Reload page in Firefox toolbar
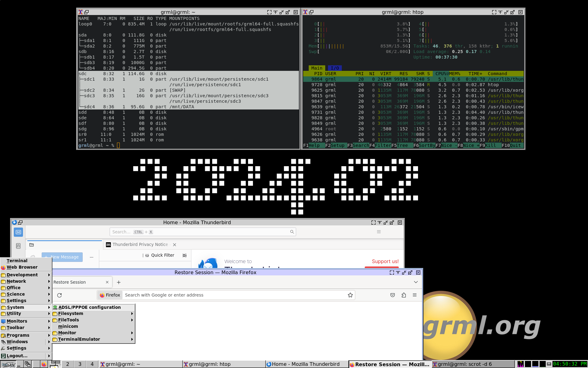588x368 pixels. pos(59,295)
